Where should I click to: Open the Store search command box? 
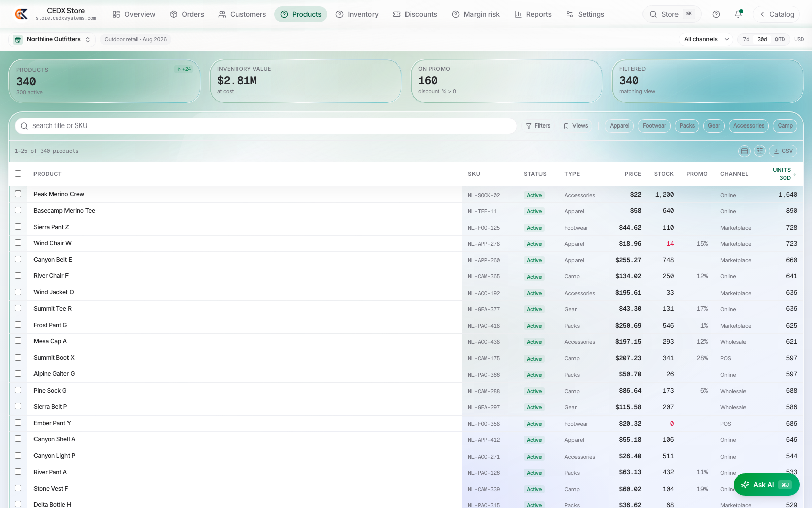point(672,14)
